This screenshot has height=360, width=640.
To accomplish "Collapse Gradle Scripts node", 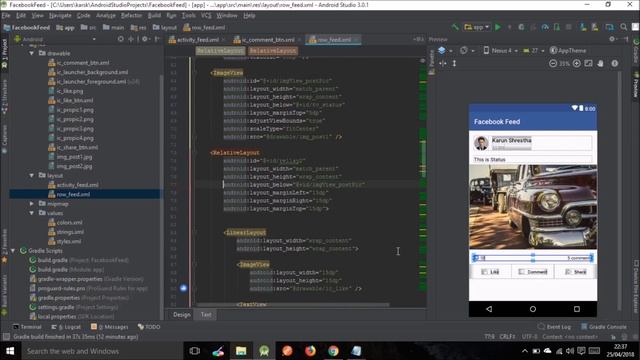I will click(13, 251).
